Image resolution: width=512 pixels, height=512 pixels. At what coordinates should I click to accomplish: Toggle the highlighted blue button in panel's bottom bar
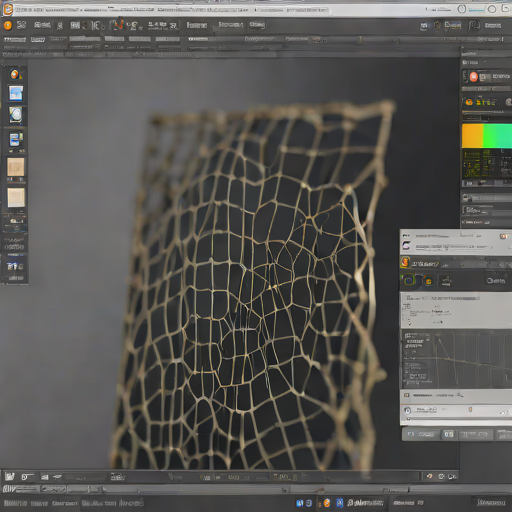tap(448, 434)
